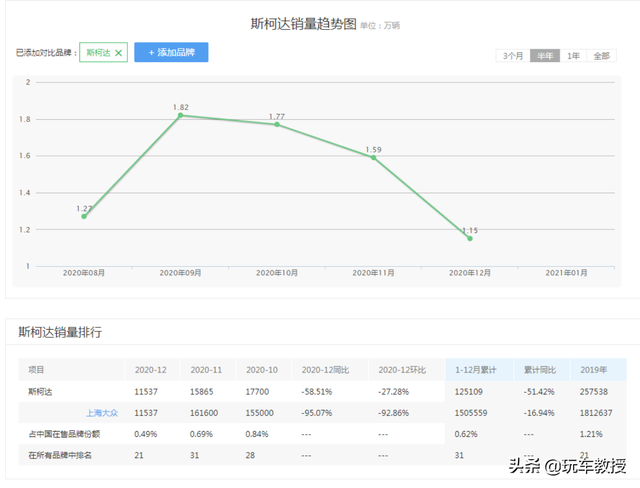Image resolution: width=640 pixels, height=488 pixels.
Task: Click the cell value 0.69%
Action: (201, 434)
